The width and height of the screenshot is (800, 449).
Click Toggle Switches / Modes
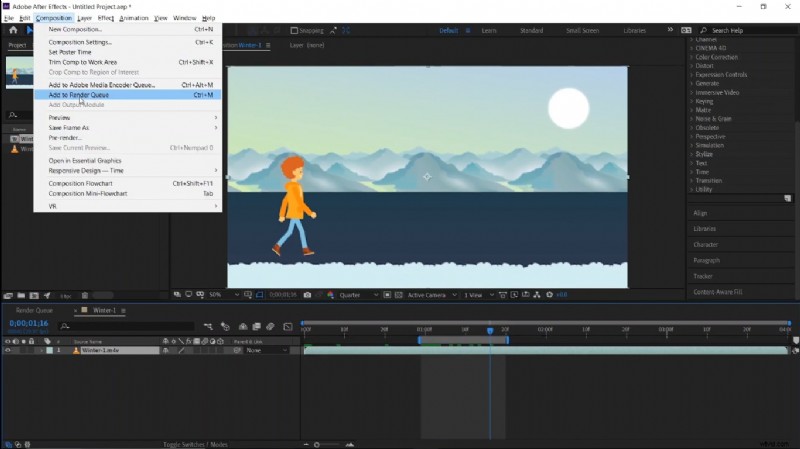pyautogui.click(x=195, y=444)
